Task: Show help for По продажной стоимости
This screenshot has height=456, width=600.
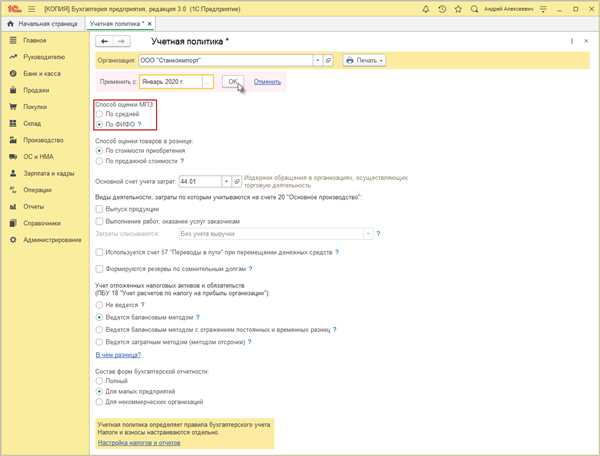Action: [x=182, y=161]
